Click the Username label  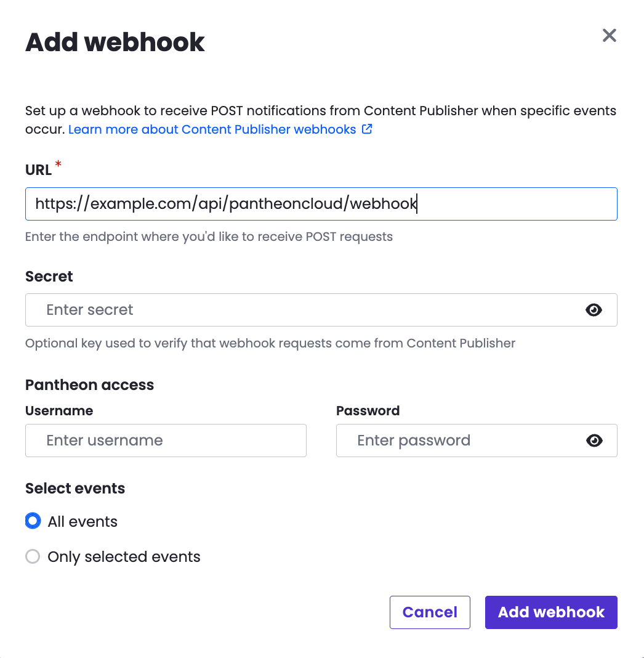(59, 411)
